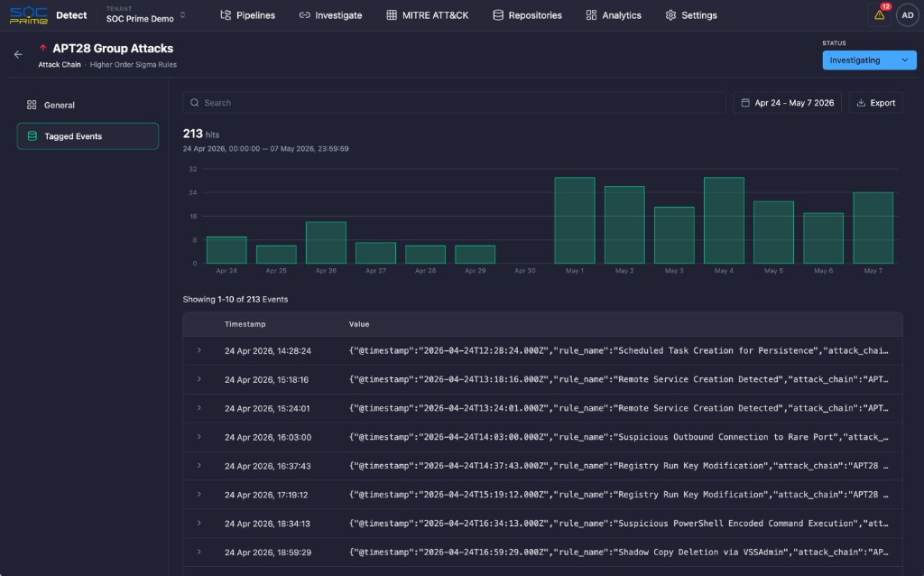The image size is (924, 576).
Task: Expand the 15:18:16 Remote Service Creation row
Action: [x=199, y=379]
